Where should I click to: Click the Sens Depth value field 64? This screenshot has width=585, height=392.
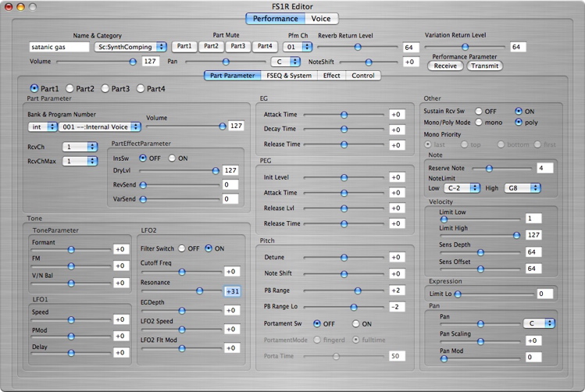(x=533, y=252)
